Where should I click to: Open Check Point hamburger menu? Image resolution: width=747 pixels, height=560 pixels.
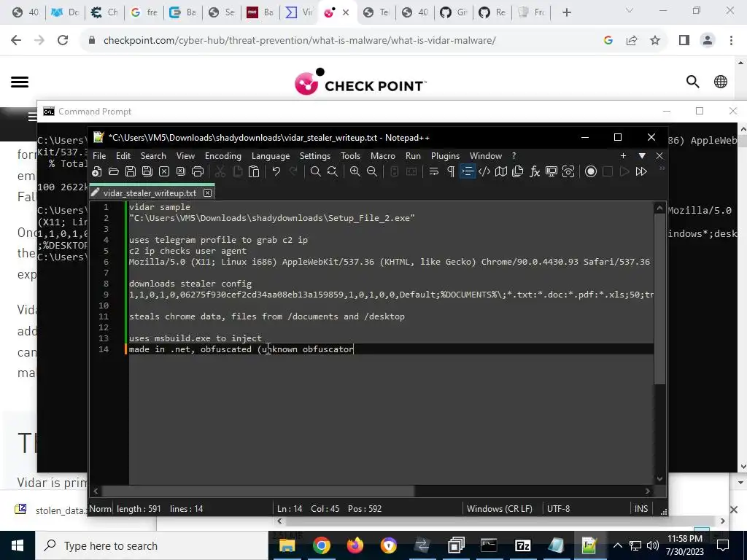[20, 82]
